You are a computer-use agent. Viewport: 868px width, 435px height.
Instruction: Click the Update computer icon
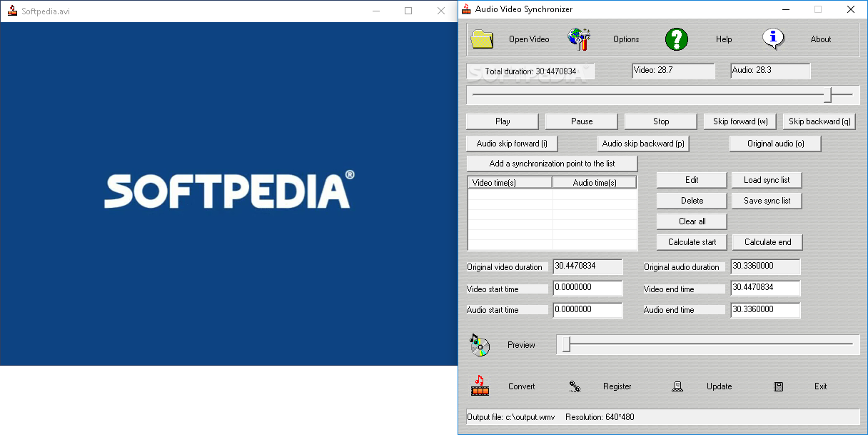coord(677,386)
